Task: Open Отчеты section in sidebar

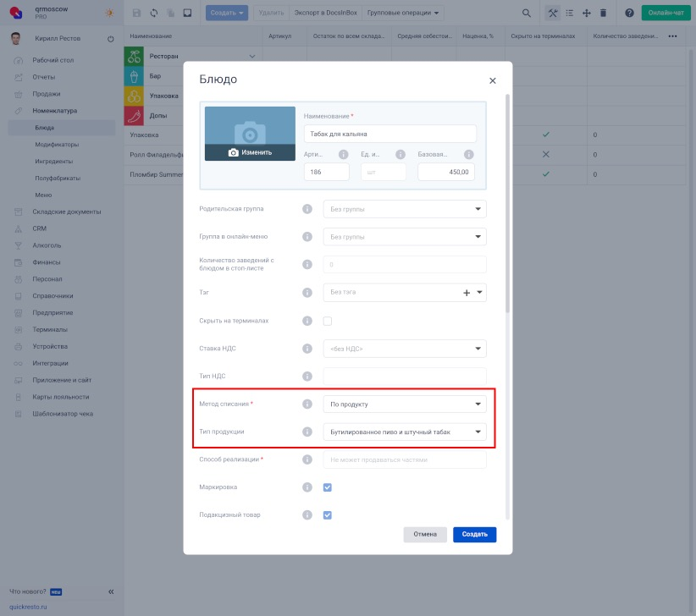Action: point(43,77)
